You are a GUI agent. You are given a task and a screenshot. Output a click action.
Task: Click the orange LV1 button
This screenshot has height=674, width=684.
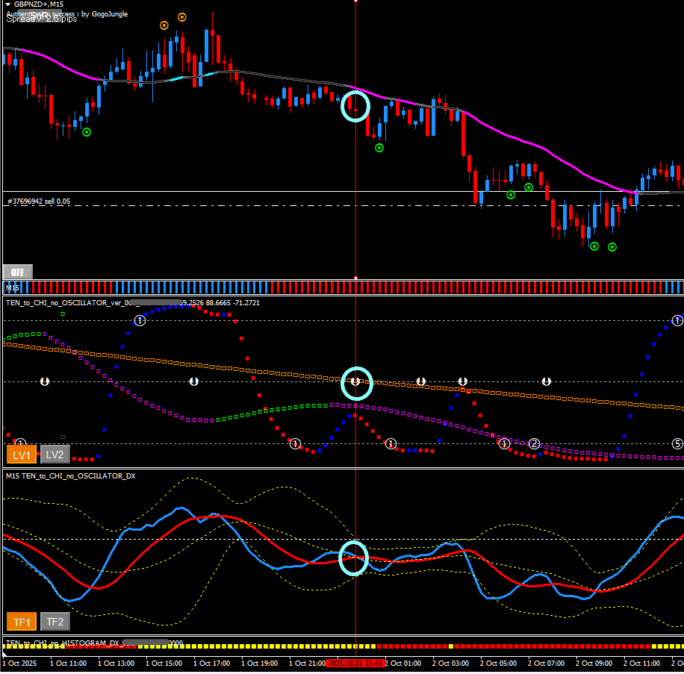[x=20, y=454]
